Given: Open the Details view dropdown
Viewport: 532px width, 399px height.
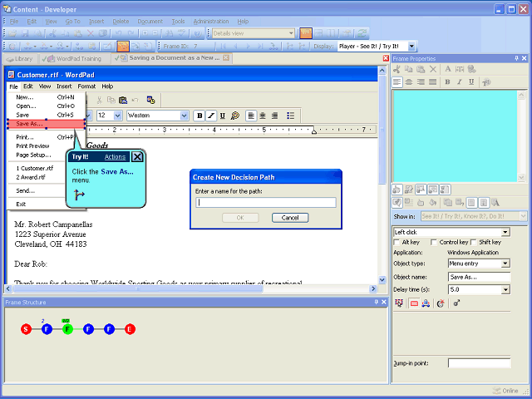Looking at the screenshot, I should click(x=291, y=33).
